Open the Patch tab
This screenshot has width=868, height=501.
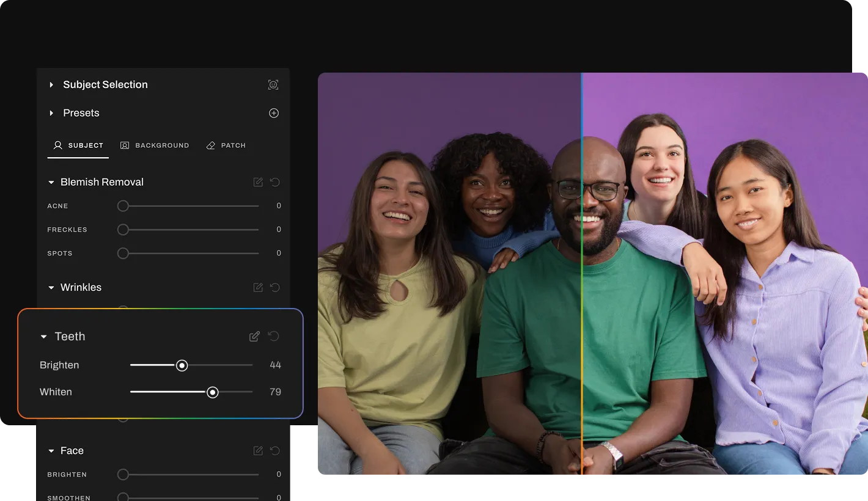226,145
